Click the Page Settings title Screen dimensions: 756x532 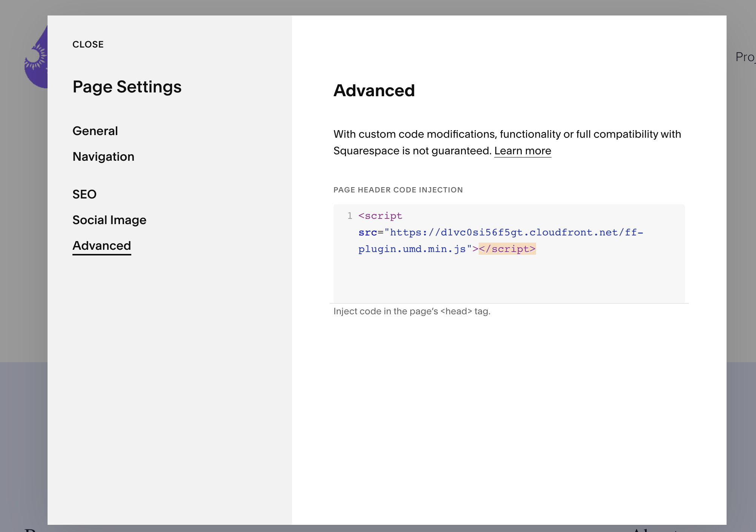[127, 87]
